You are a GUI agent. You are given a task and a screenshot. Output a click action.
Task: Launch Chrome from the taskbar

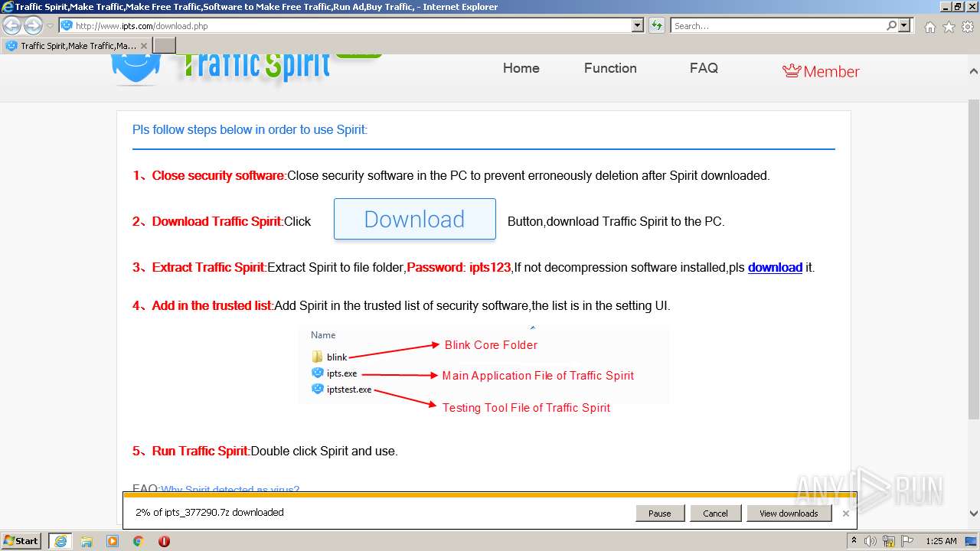click(x=139, y=541)
